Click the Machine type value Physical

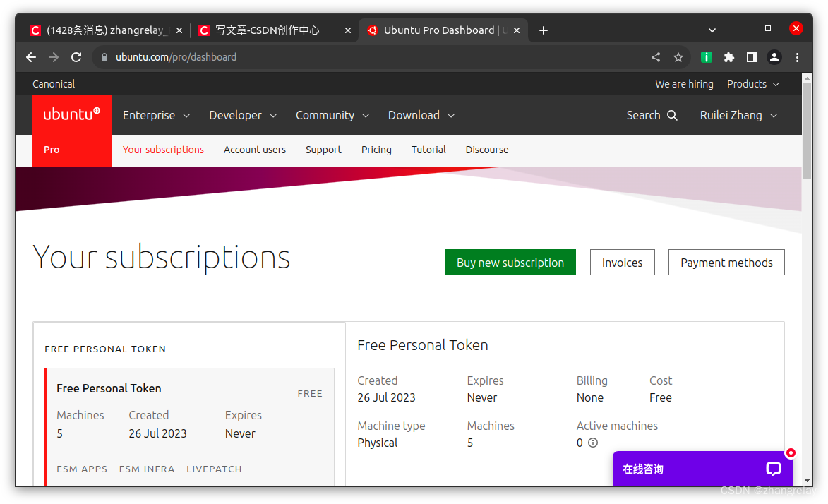(378, 443)
